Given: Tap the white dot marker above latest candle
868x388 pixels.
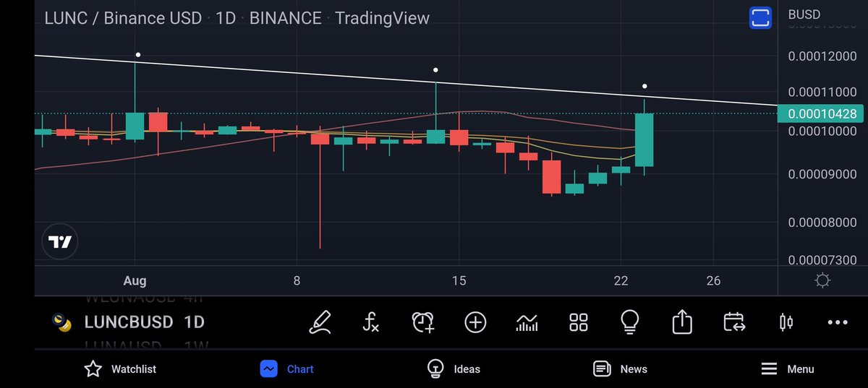Looking at the screenshot, I should point(644,87).
